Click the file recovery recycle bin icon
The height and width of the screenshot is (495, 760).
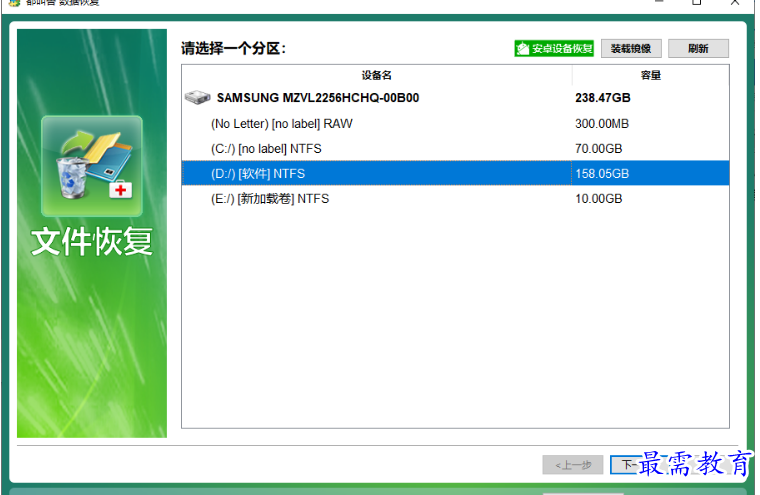pos(92,166)
